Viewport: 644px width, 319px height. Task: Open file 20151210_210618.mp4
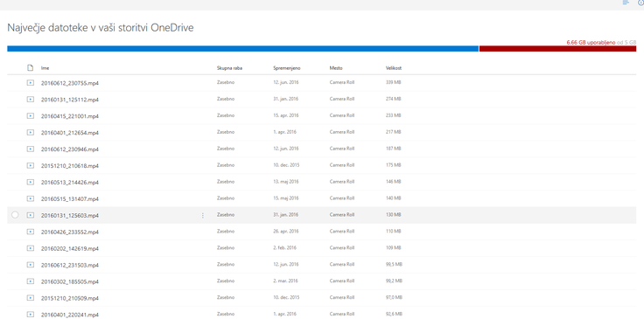[x=70, y=166]
